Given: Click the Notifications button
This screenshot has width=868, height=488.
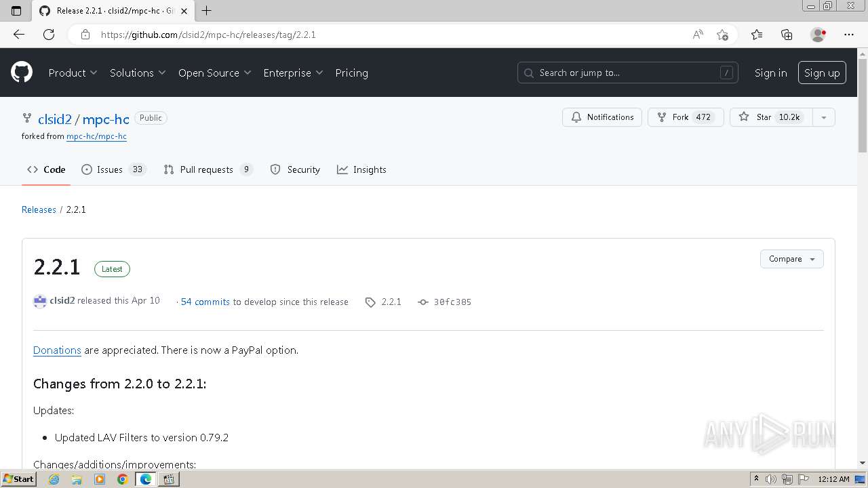Looking at the screenshot, I should point(602,117).
